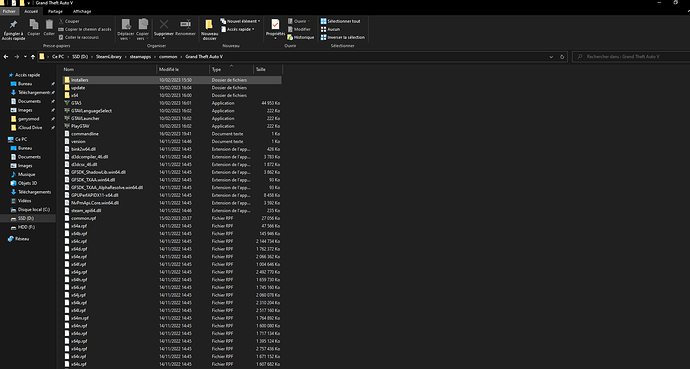
Task: Click Coller le raccourci
Action: pyautogui.click(x=79, y=37)
